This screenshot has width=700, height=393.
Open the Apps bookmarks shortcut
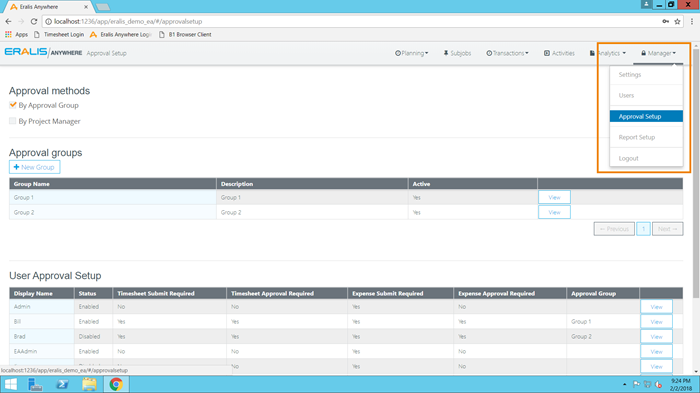(17, 34)
